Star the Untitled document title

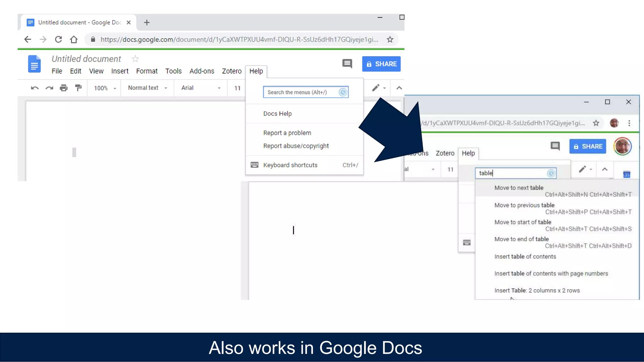point(135,59)
